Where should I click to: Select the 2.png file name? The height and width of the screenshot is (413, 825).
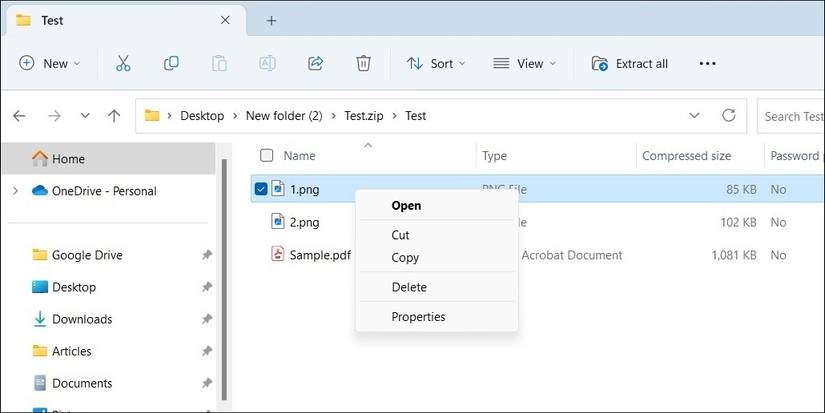pyautogui.click(x=304, y=222)
